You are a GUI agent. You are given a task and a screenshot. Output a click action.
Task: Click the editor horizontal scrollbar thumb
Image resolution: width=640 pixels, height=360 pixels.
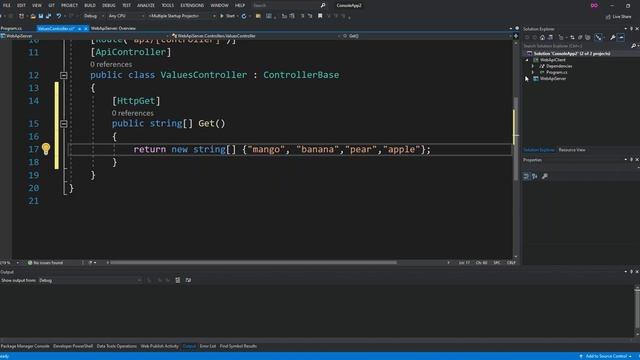click(x=253, y=262)
